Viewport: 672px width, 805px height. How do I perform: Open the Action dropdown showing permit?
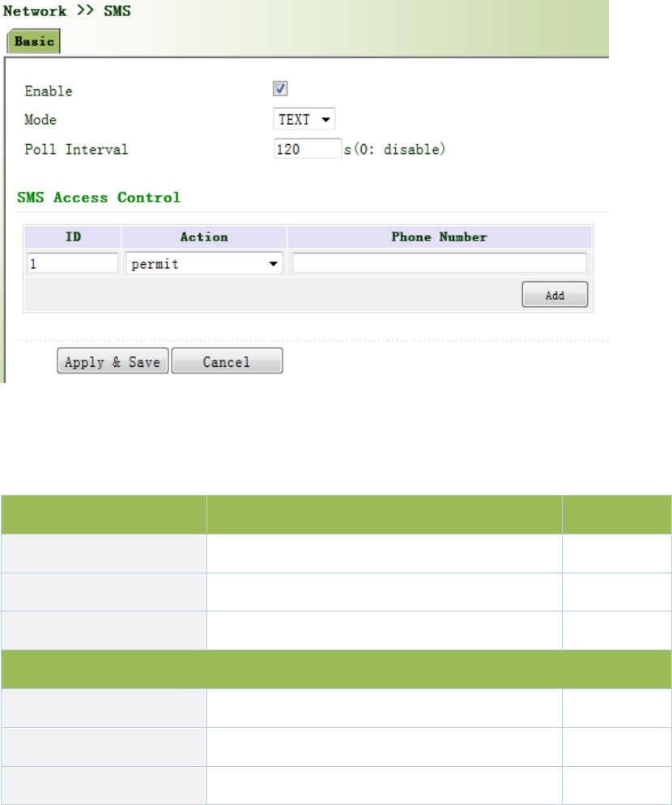[204, 263]
